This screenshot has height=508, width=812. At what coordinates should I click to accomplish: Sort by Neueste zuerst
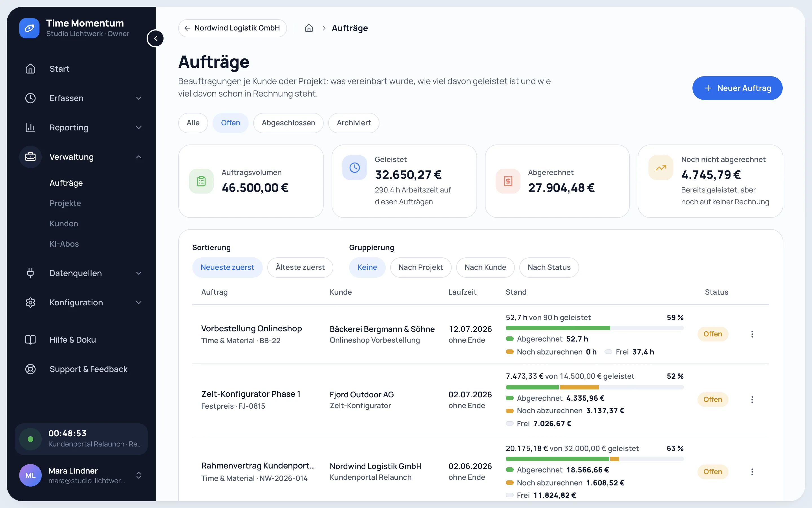[227, 268]
